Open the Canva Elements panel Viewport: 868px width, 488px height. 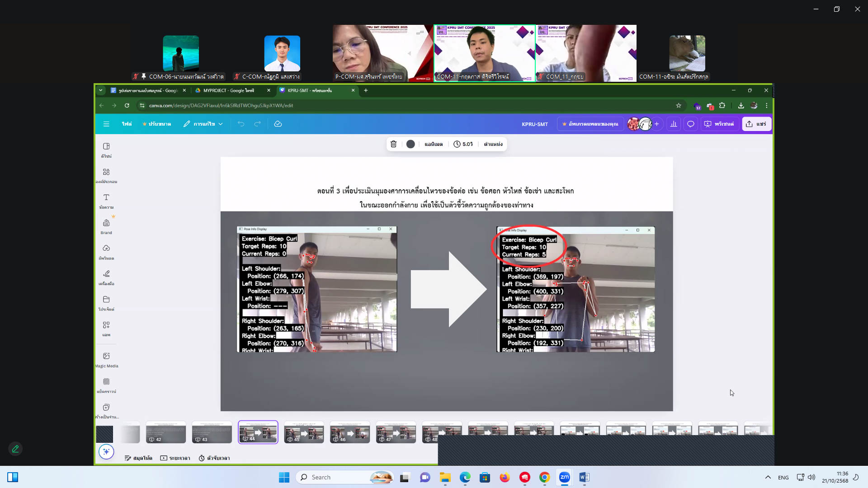(106, 175)
